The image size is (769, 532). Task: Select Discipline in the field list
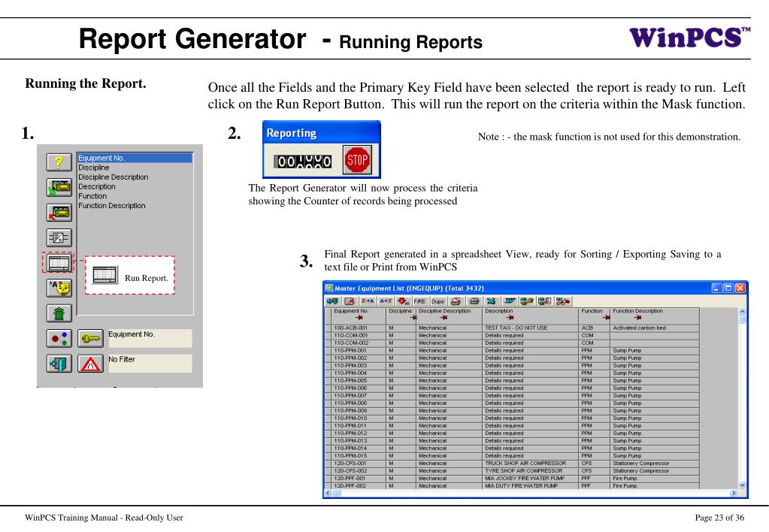[135, 168]
